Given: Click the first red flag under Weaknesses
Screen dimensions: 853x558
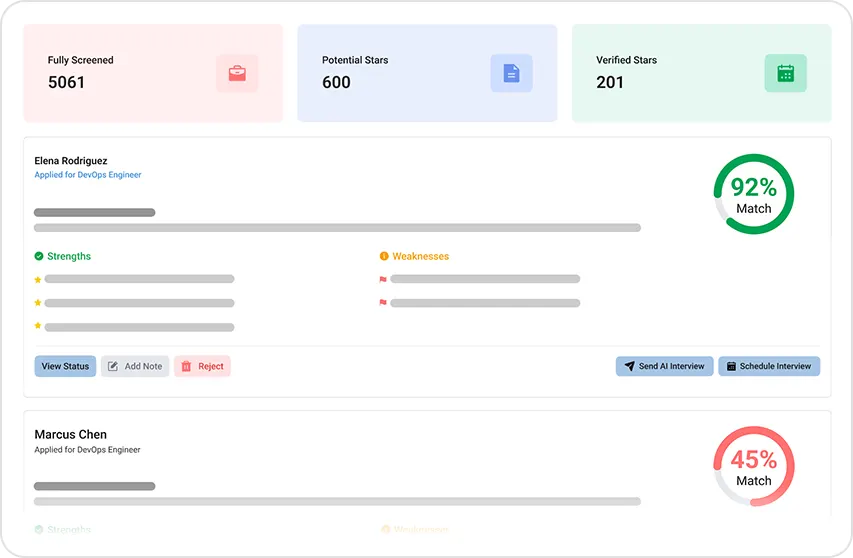Looking at the screenshot, I should pyautogui.click(x=383, y=279).
